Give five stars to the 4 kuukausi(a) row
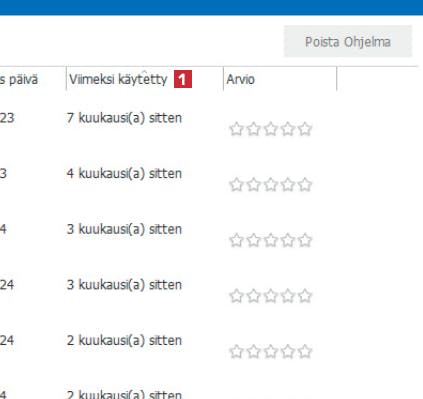This screenshot has height=399, width=423. pos(305,185)
